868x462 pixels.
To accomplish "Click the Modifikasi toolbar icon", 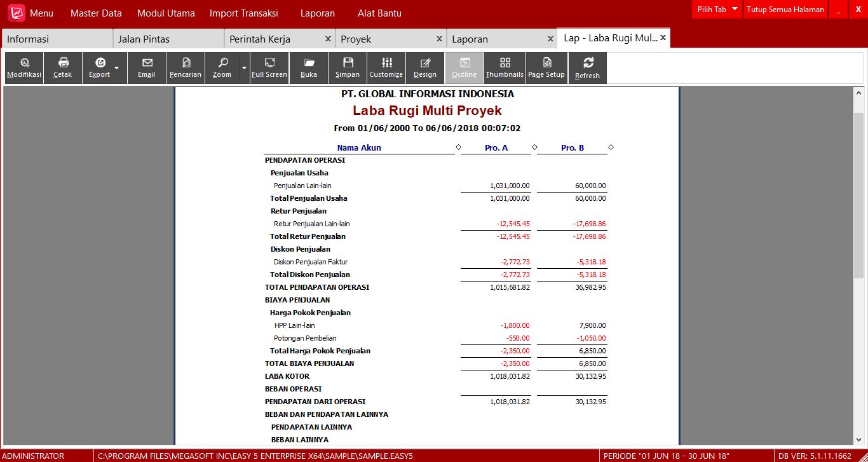I will [x=24, y=67].
